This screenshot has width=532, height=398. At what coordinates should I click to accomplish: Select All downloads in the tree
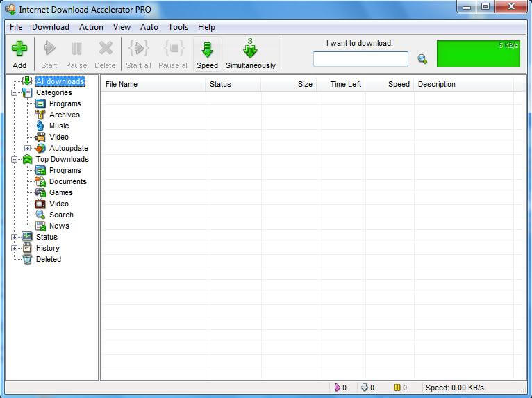tap(60, 81)
